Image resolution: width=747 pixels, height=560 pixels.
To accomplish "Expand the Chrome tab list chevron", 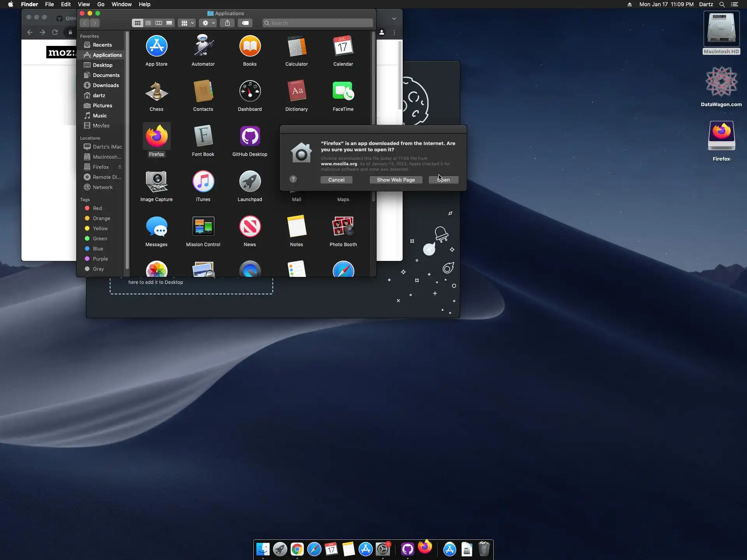I will (394, 18).
